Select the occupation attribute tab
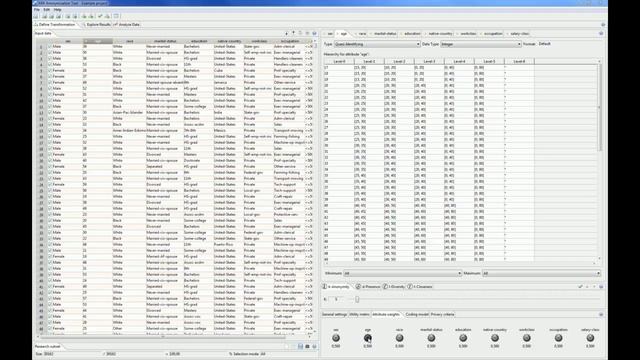This screenshot has width=640, height=360. point(492,34)
